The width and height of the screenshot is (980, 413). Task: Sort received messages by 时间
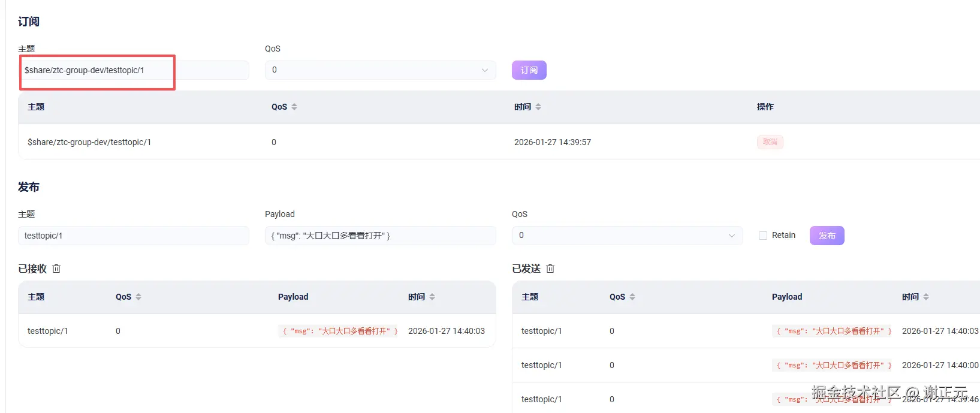[x=432, y=297]
